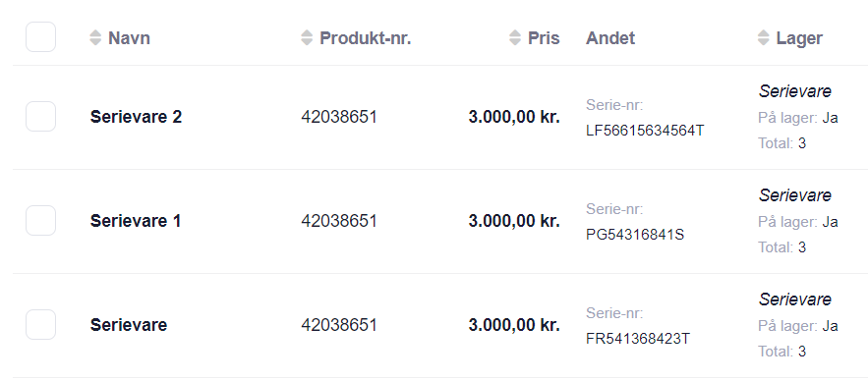
Task: Click the Produkt-nr. column header label
Action: (x=366, y=38)
